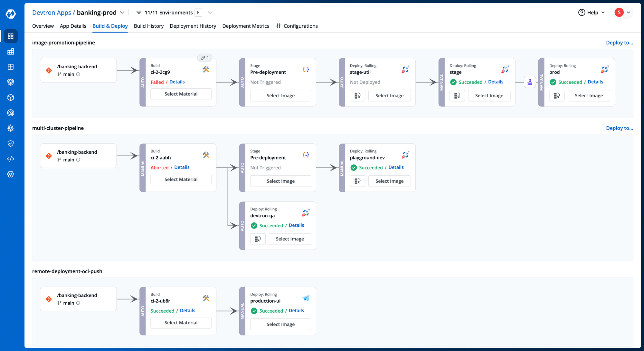Click the rollback icon button on stage-util
The height and width of the screenshot is (351, 644).
pos(357,96)
